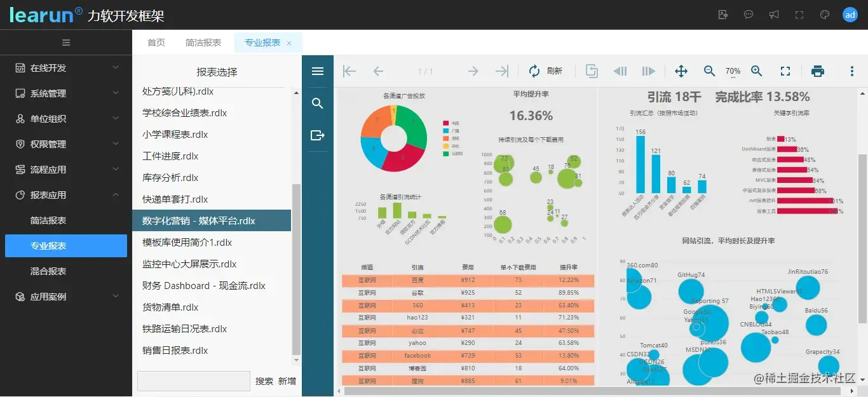This screenshot has width=868, height=397.
Task: Open the 70% zoom level dropdown
Action: (733, 72)
